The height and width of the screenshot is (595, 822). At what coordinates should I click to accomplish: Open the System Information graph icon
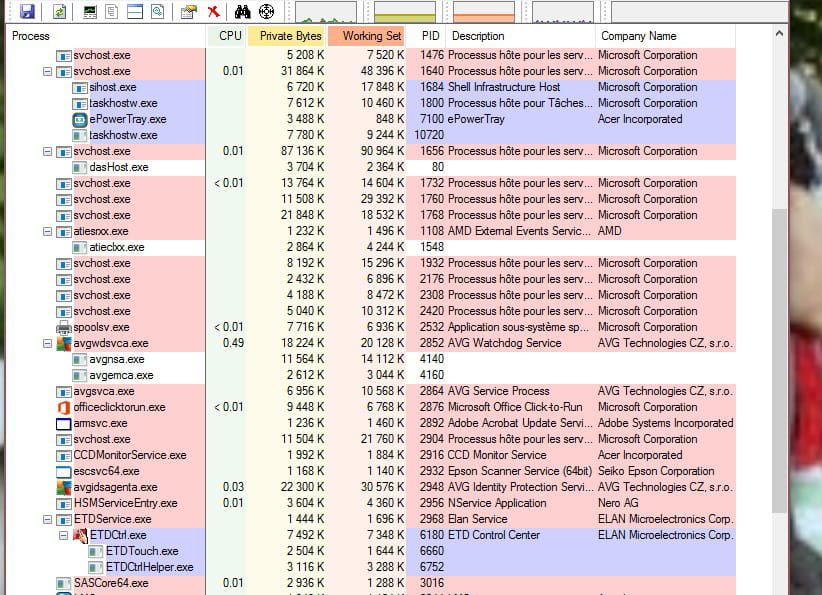tap(90, 12)
